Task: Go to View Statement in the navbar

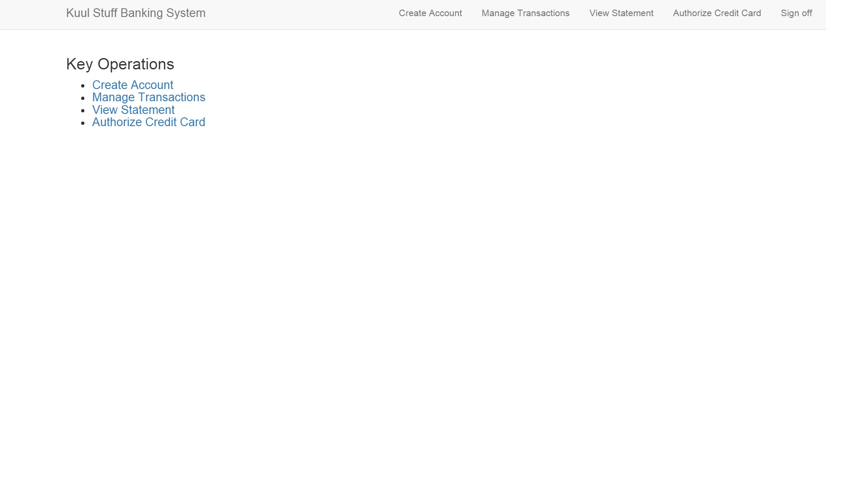Action: [x=621, y=13]
